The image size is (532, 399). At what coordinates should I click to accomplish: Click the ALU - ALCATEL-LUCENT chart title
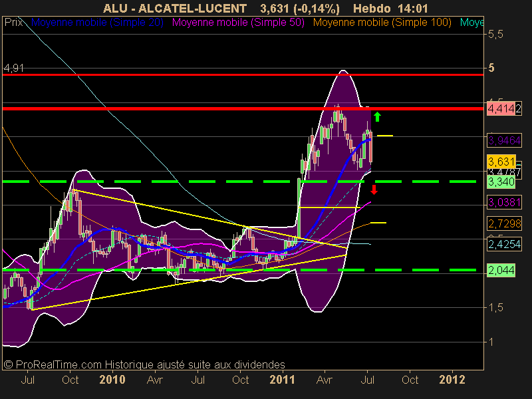[175, 8]
